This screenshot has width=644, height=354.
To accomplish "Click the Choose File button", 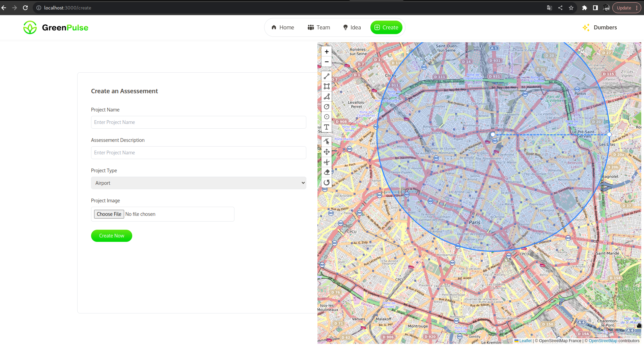I will point(109,214).
